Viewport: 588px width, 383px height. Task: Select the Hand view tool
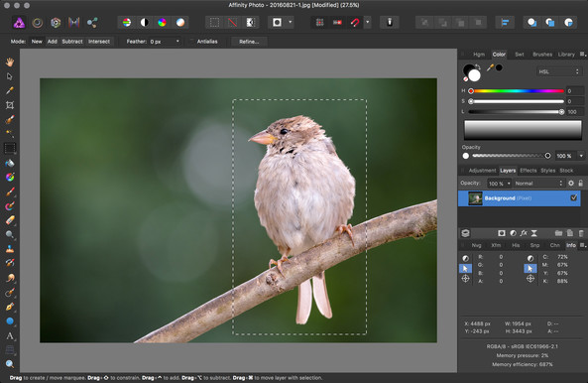(10, 62)
